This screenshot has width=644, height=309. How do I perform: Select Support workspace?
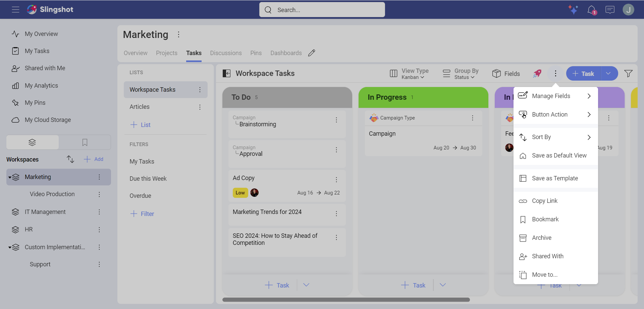pyautogui.click(x=40, y=264)
